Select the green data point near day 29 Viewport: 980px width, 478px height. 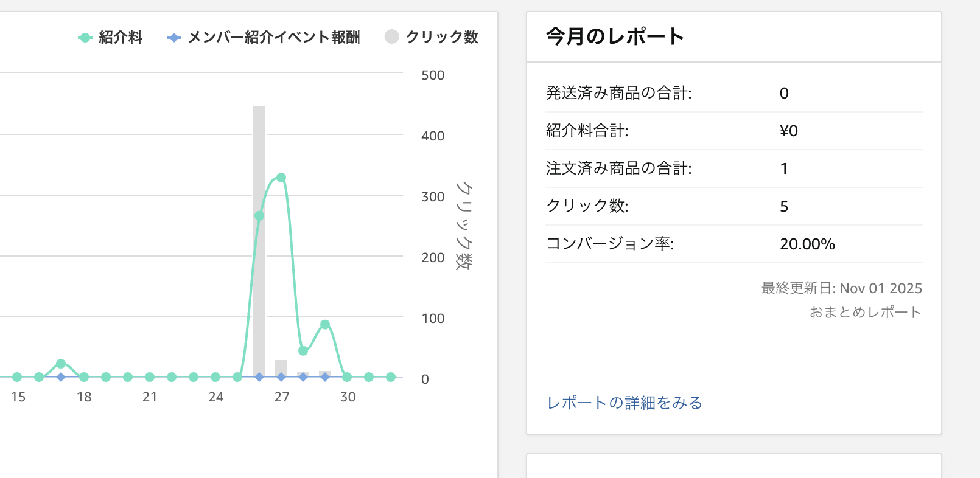(x=325, y=324)
